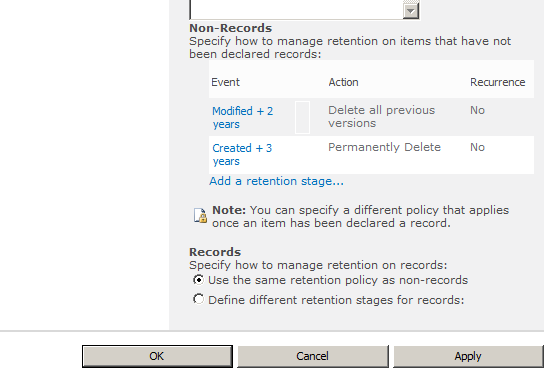This screenshot has height=377, width=544.
Task: Click the text box above Non-Records heading
Action: click(x=297, y=10)
